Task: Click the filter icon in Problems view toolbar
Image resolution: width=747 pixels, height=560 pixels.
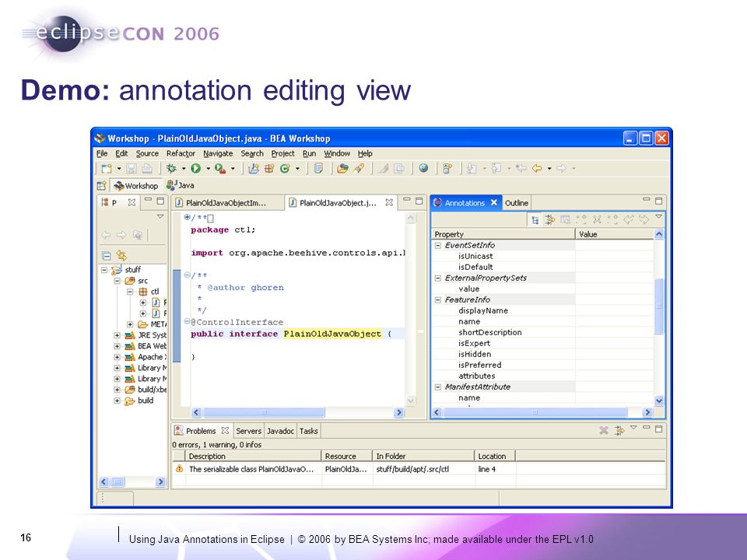Action: [x=619, y=430]
